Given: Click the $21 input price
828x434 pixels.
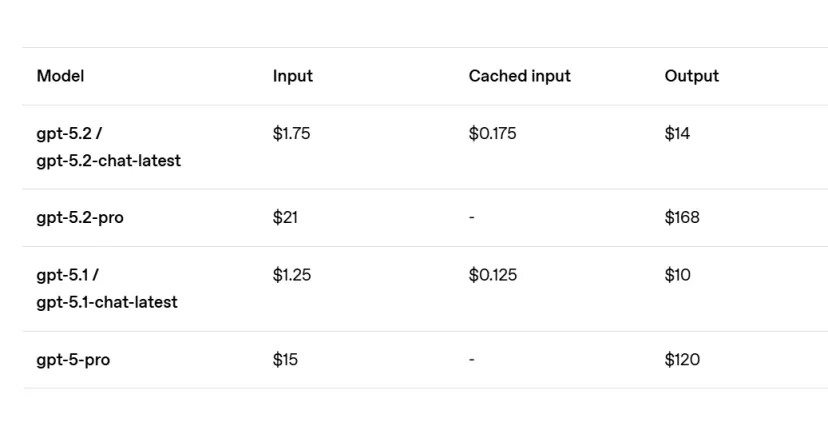Looking at the screenshot, I should [x=285, y=218].
